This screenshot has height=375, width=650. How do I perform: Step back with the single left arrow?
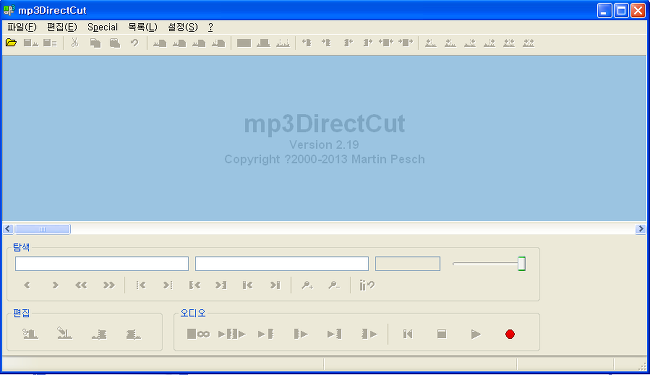click(27, 285)
